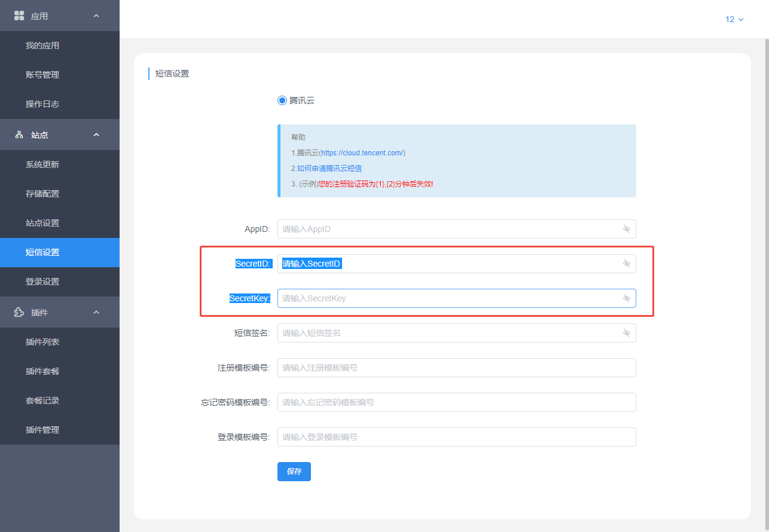Open 如何申请腾讯云短信 help link
Image resolution: width=769 pixels, height=532 pixels.
329,169
